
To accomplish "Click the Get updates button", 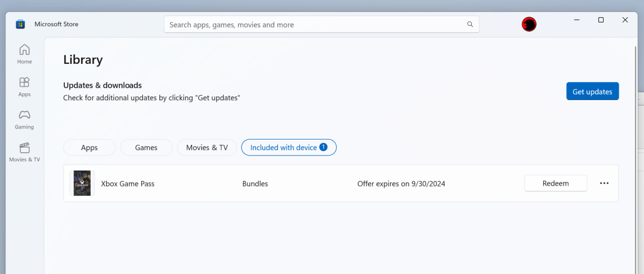I will click(x=592, y=91).
